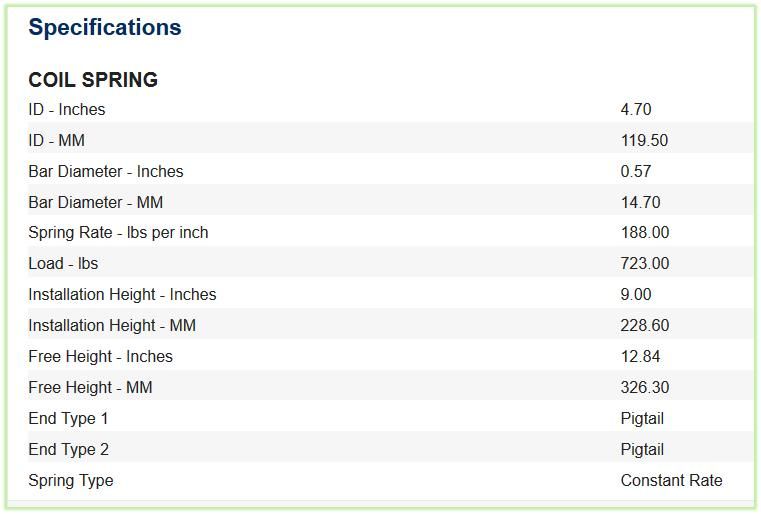Screen dimensions: 761x514
Task: Select the 14.70 value
Action: coord(641,202)
